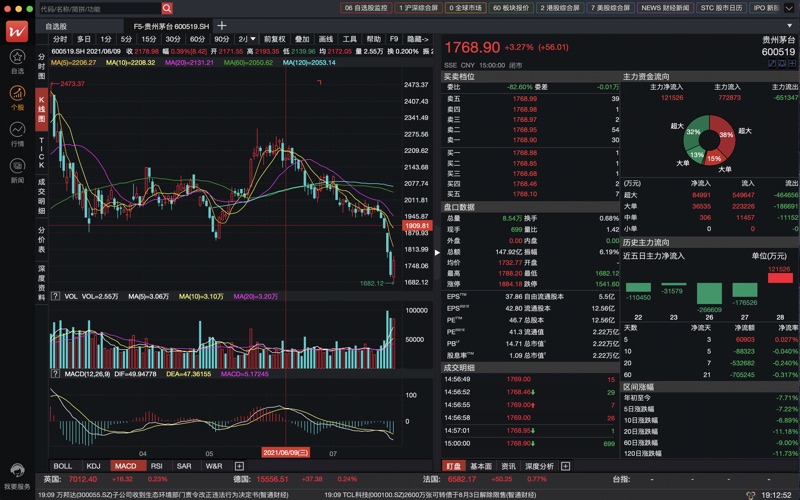Click the code/name search input field
The width and height of the screenshot is (800, 500).
coord(99,8)
